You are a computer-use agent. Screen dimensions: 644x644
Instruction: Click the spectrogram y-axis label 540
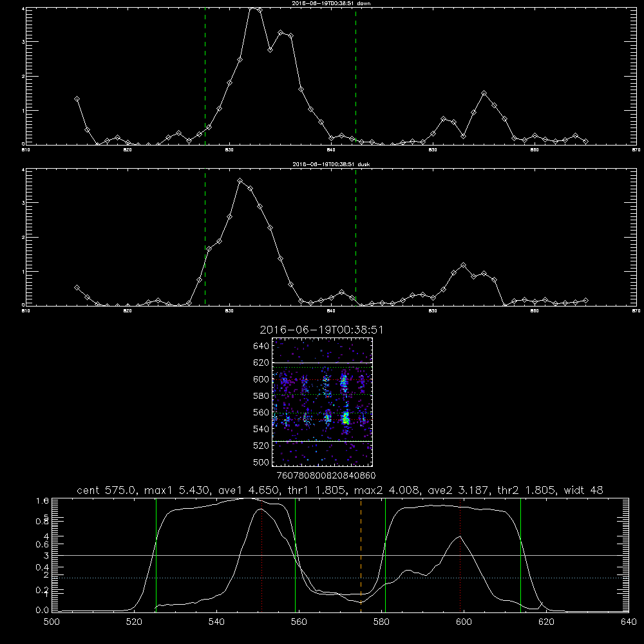point(261,429)
